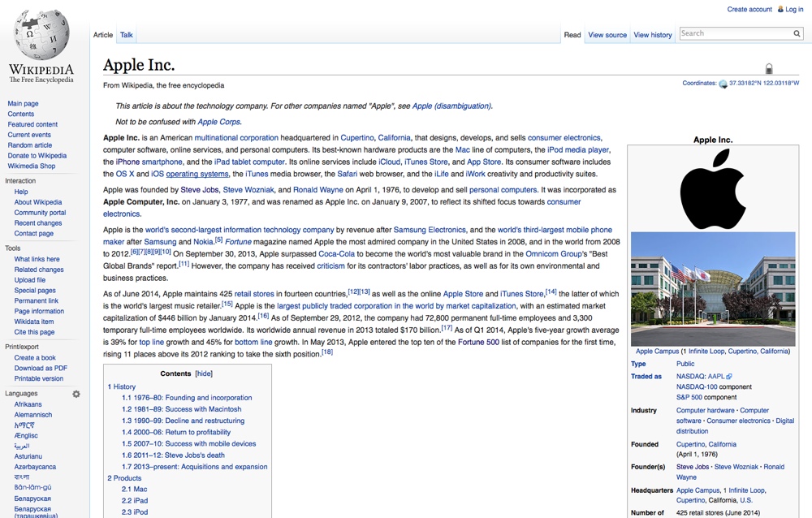
Task: Click the coordinates 37.33182°N link
Action: click(764, 83)
